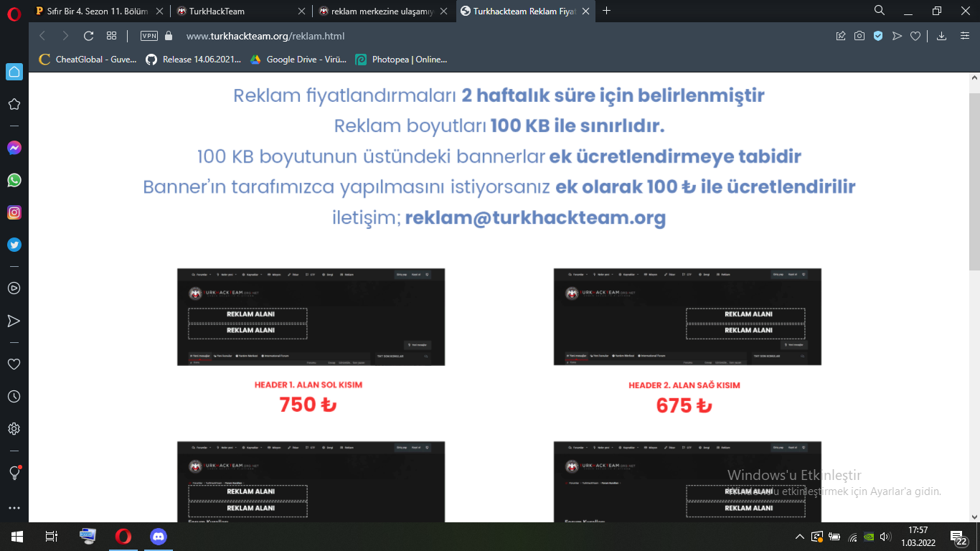Open NVIDIA tray icon
The image size is (980, 551).
[x=869, y=537]
